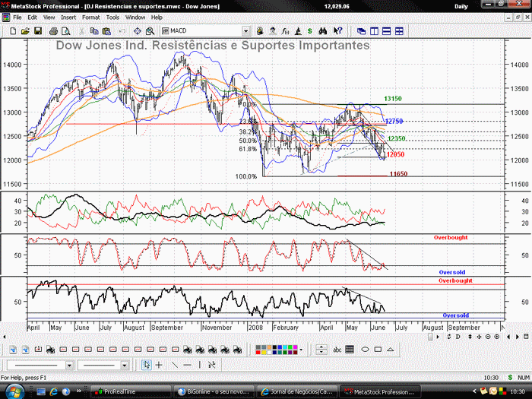
Task: Toggle the buy/sell signal line tool
Action: click(x=212, y=365)
